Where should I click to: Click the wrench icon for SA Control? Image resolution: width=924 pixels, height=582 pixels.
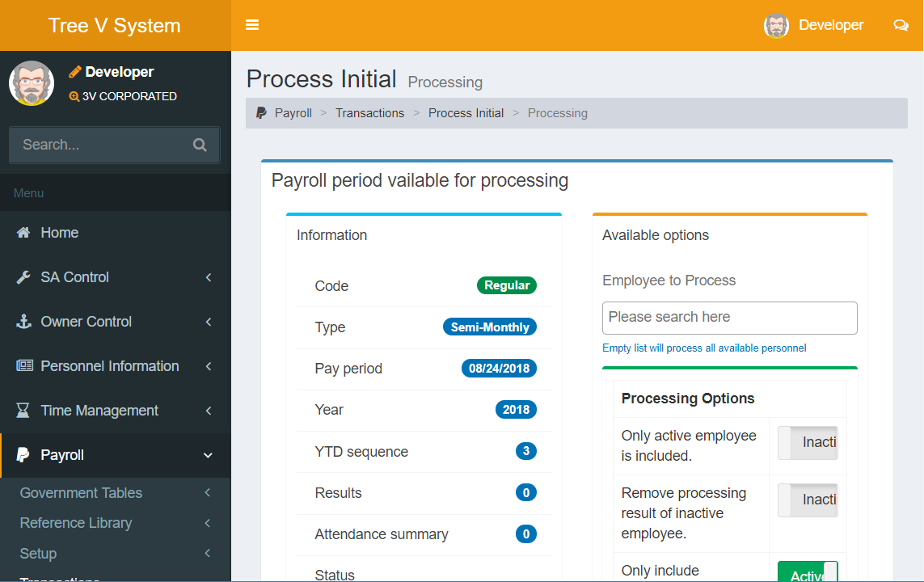24,277
